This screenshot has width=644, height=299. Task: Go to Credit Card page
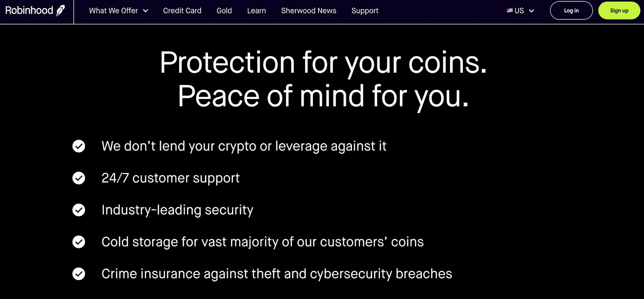tap(182, 11)
